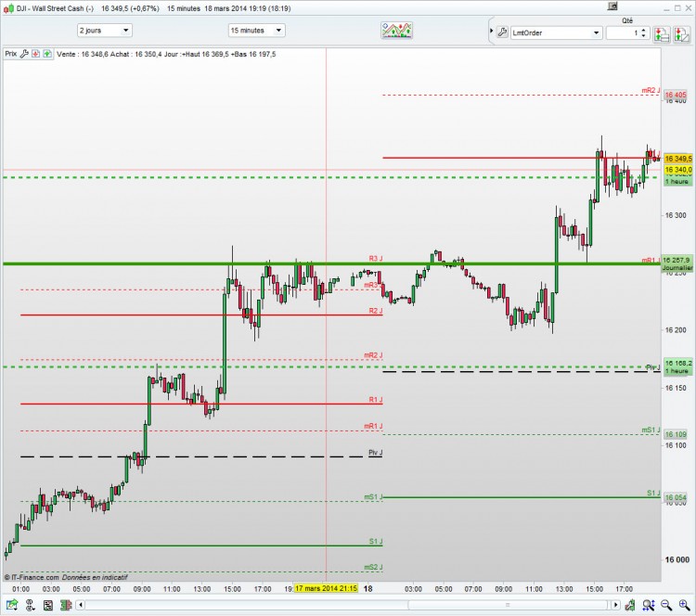The width and height of the screenshot is (696, 616).
Task: Close the chart window
Action: click(x=689, y=8)
